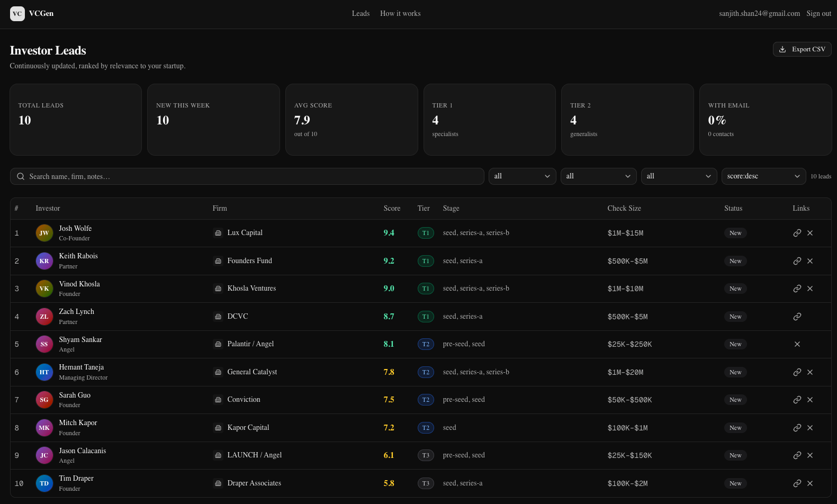The width and height of the screenshot is (837, 504).
Task: Click the building icon beside Lux Capital
Action: point(218,233)
